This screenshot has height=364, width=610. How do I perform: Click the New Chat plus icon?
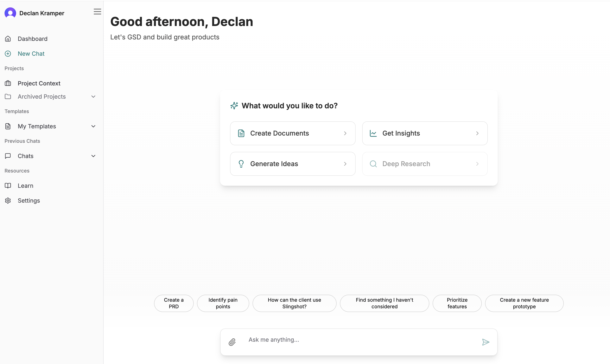8,54
